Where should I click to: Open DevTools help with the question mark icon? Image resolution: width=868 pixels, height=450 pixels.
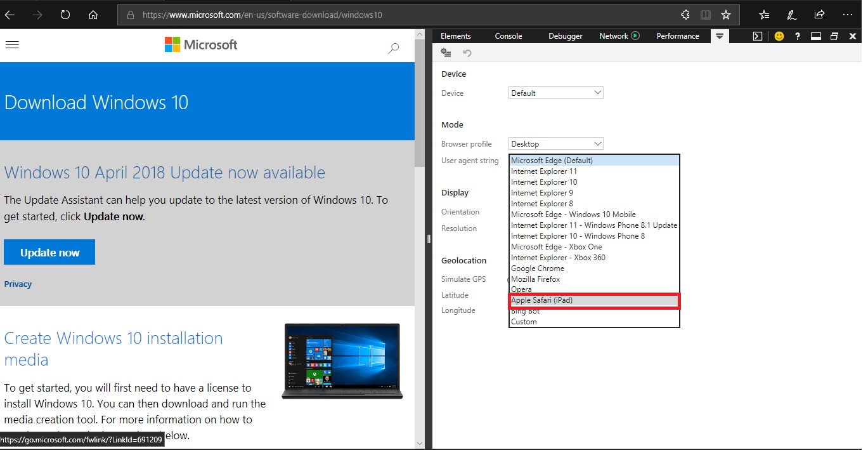coord(797,36)
